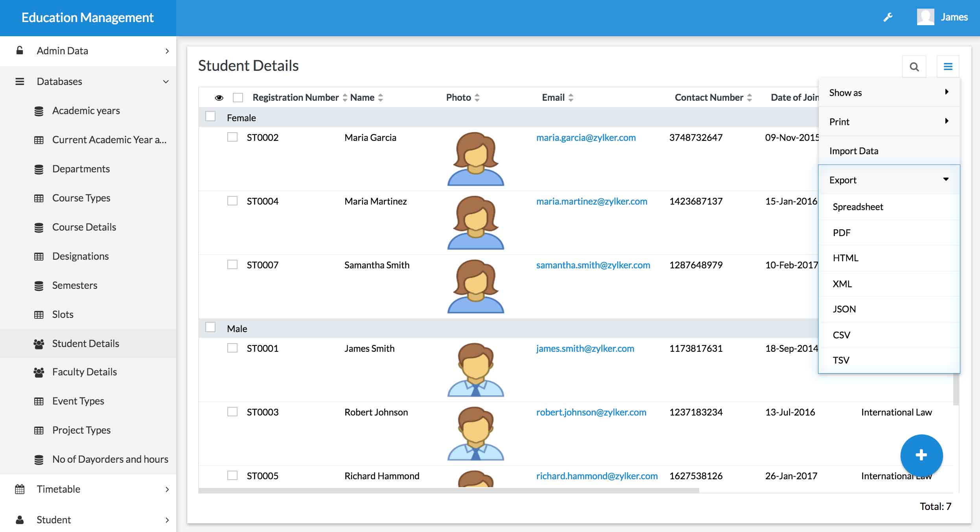980x532 pixels.
Task: Export as XML
Action: pyautogui.click(x=889, y=284)
